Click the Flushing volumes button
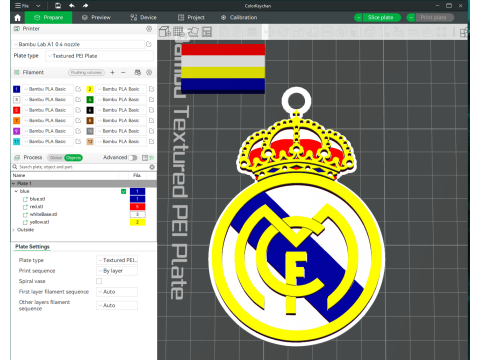This screenshot has height=360, width=480. point(86,72)
